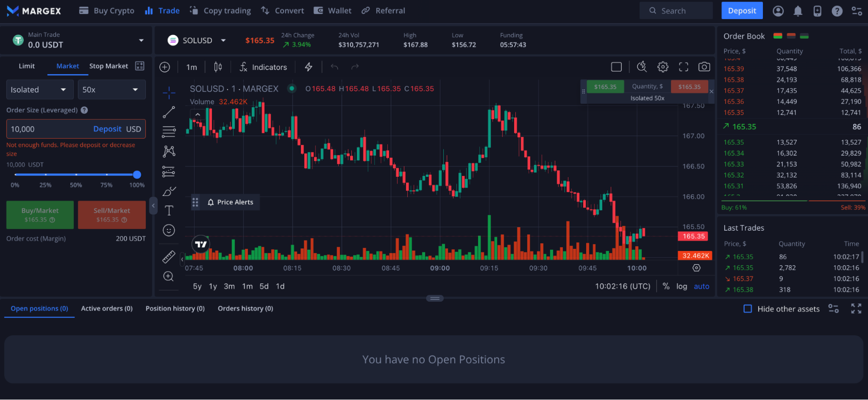Open 50x leverage dropdown

point(112,90)
